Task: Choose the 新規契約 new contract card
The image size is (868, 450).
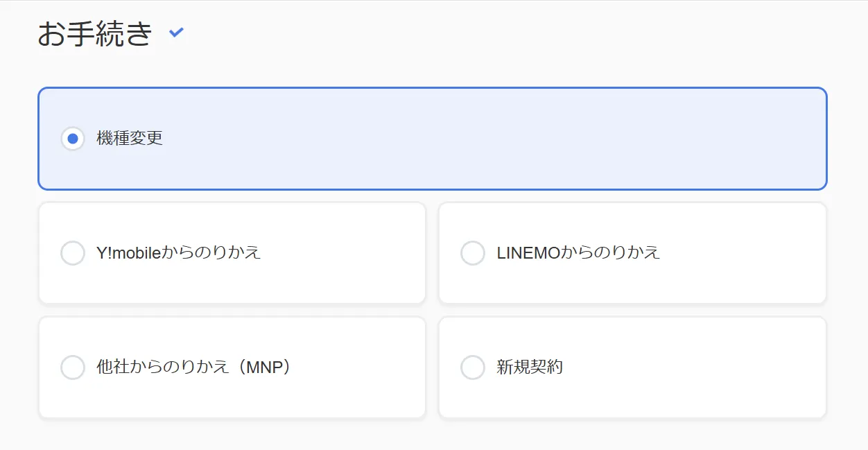Action: (633, 367)
